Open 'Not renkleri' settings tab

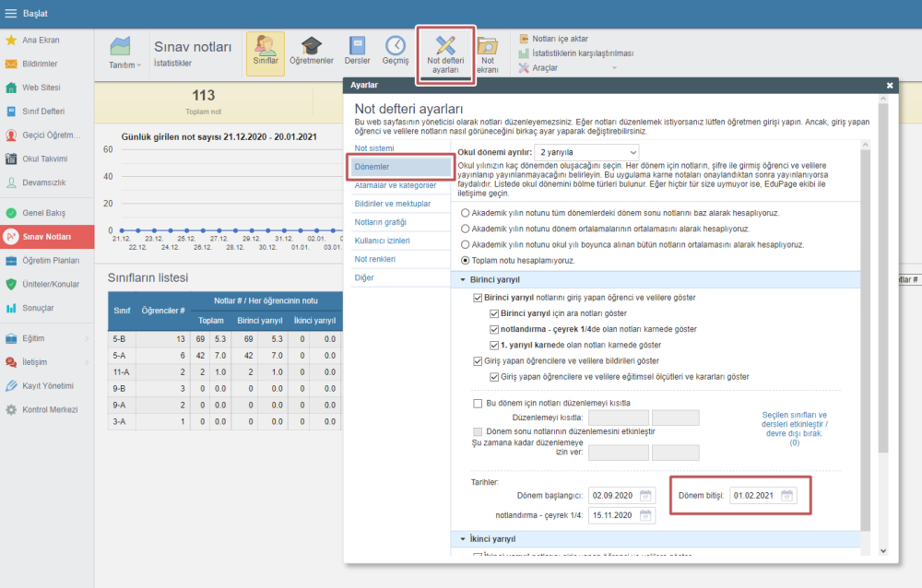point(374,259)
